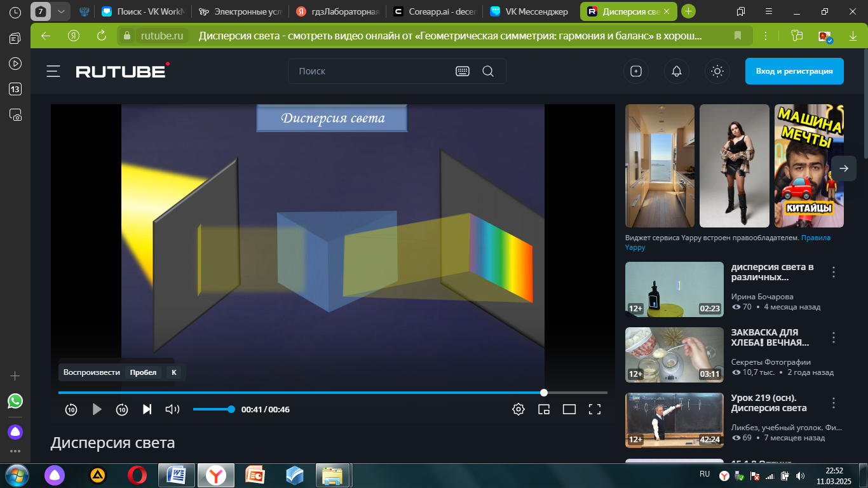The image size is (868, 488).
Task: Open the address bar three-dot menu
Action: [766, 36]
